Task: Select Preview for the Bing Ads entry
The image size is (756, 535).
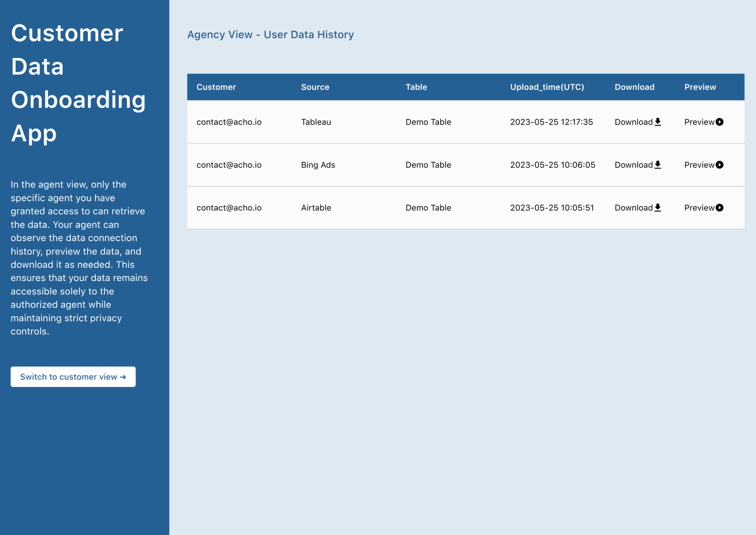Action: pyautogui.click(x=699, y=165)
